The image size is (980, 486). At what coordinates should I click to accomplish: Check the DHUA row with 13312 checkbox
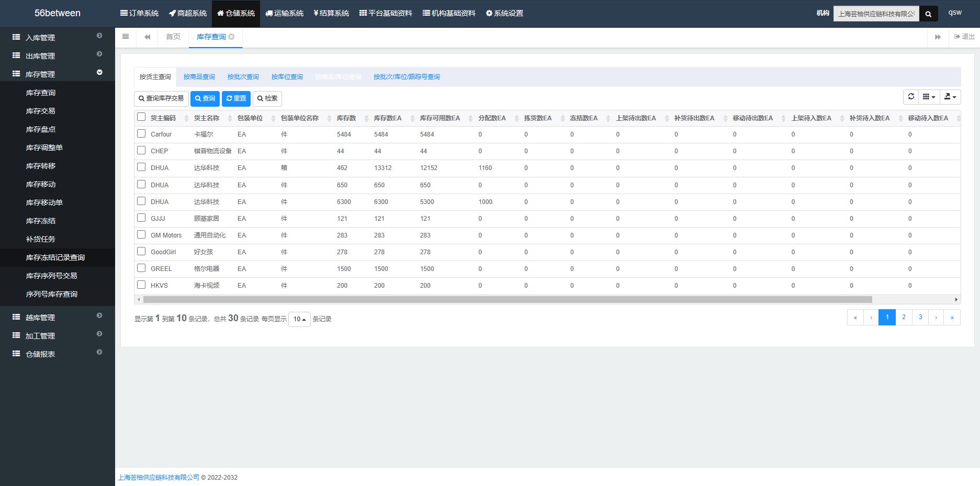point(141,167)
